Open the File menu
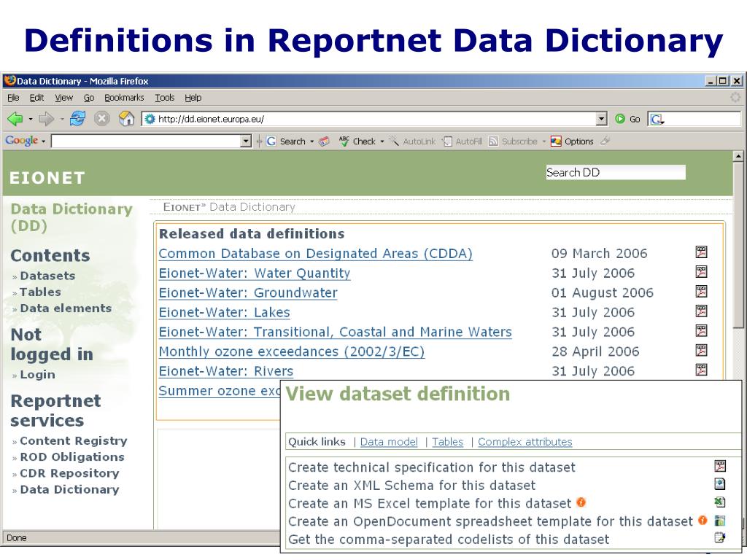 point(13,98)
